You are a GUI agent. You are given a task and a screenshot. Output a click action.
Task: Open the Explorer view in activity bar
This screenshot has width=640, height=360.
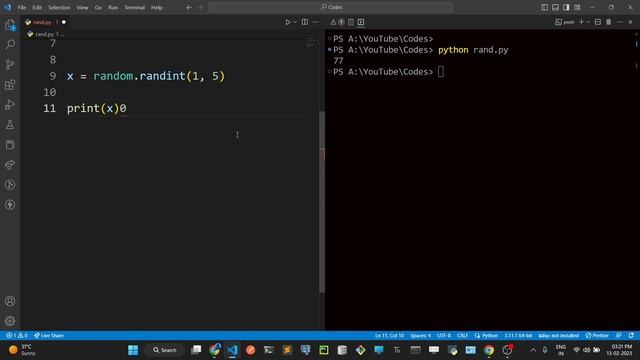tap(10, 25)
